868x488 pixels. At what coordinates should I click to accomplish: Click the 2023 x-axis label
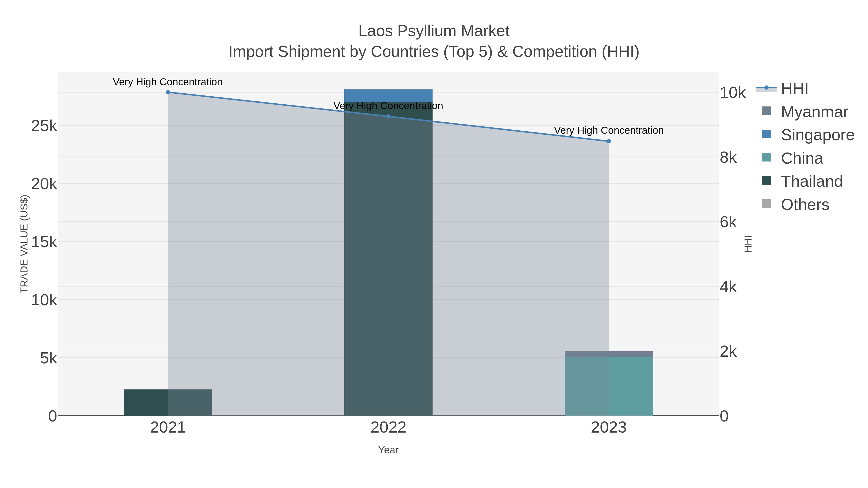[609, 428]
